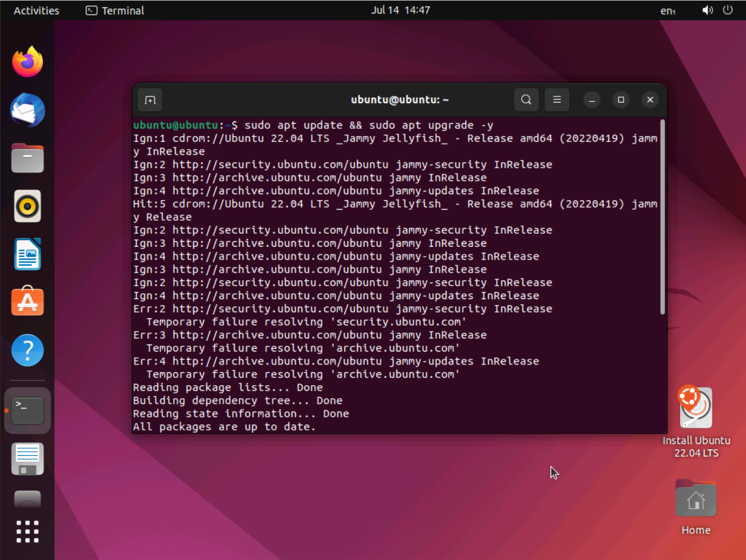Open the Files manager dock icon
Screen dimensions: 746x560
(x=28, y=158)
